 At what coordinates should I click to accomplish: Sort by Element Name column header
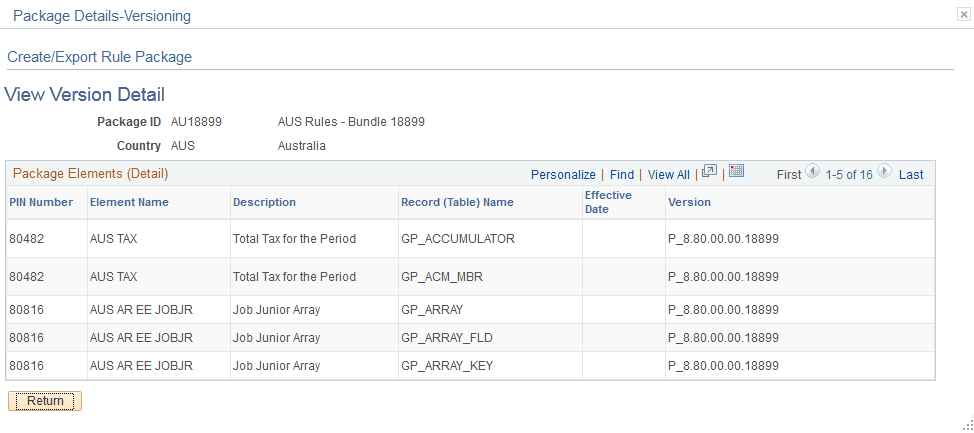coord(129,203)
